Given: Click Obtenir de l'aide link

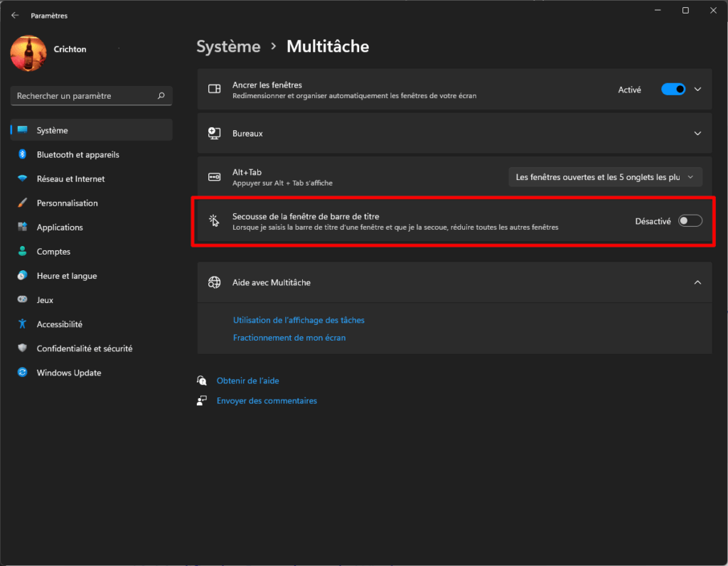Looking at the screenshot, I should click(247, 381).
